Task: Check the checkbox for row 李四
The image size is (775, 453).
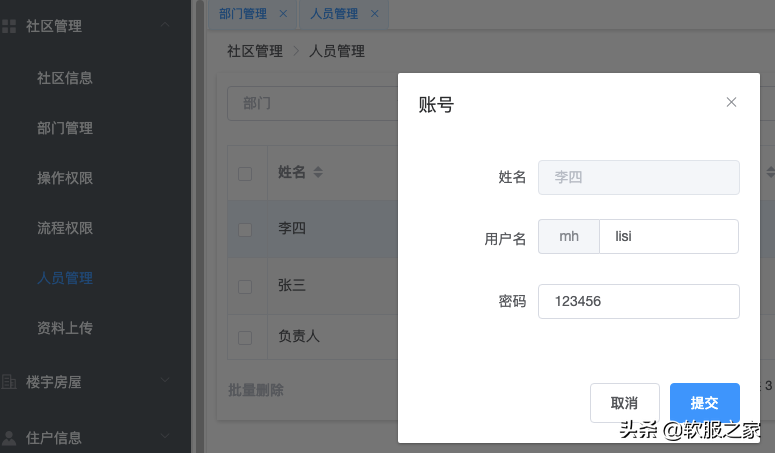Action: tap(245, 230)
